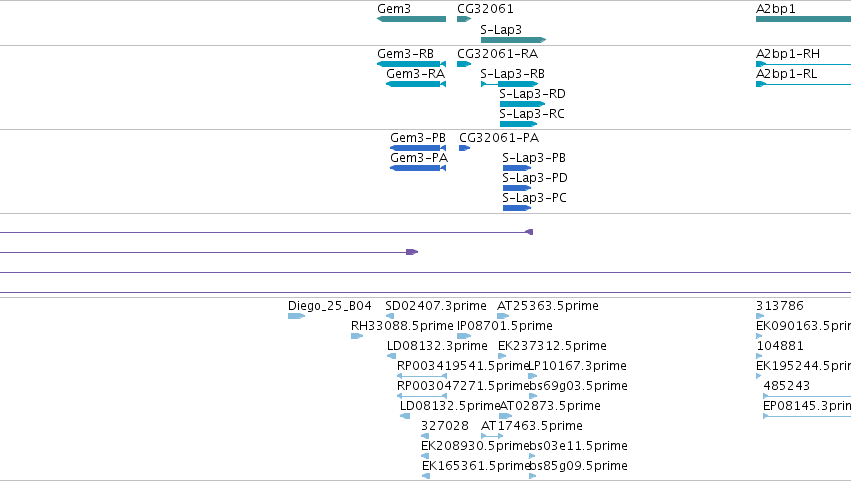Click the Diego_25_B04 feature glyph
This screenshot has width=851, height=481.
click(x=296, y=317)
